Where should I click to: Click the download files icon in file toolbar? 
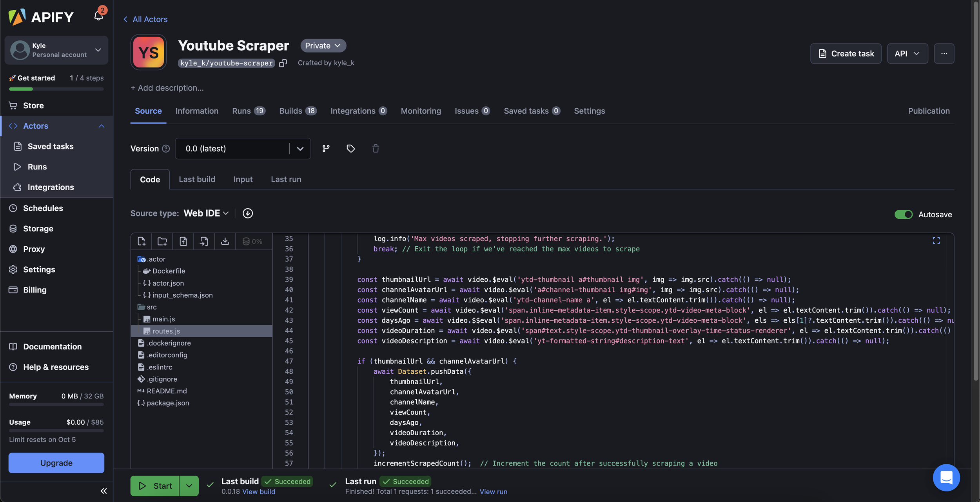tap(225, 241)
